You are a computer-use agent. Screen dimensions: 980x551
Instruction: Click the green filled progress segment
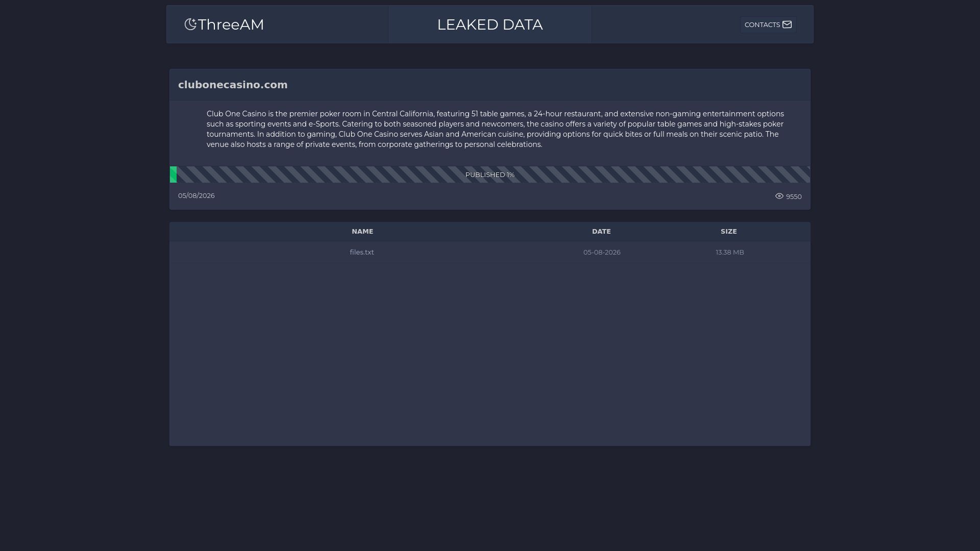coord(173,174)
